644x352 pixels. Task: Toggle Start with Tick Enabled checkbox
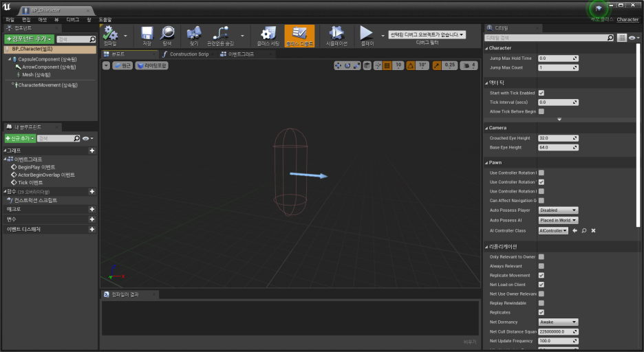point(541,93)
